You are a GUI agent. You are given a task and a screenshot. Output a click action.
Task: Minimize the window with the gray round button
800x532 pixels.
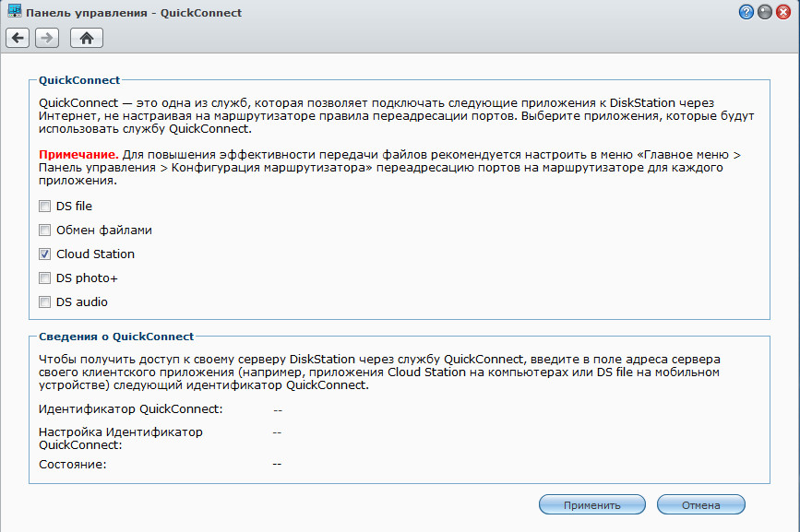[765, 11]
